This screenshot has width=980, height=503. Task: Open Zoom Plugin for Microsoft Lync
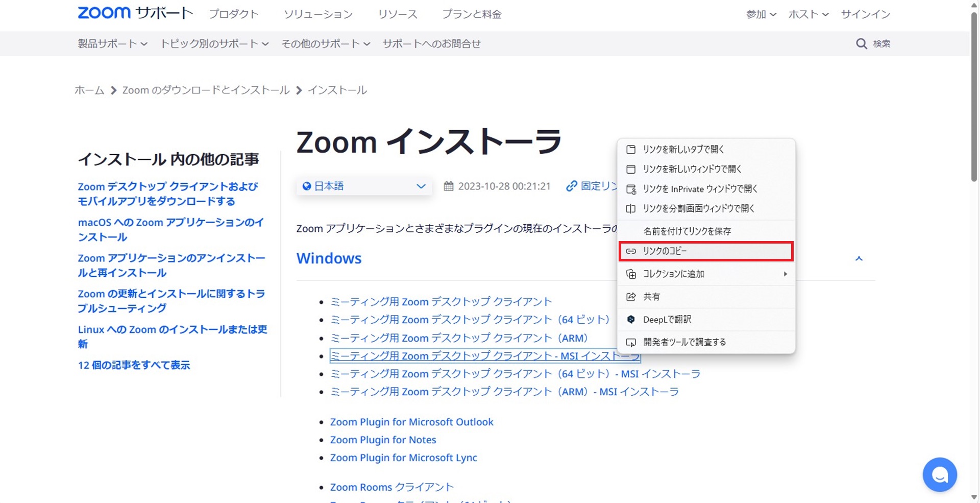[404, 458]
